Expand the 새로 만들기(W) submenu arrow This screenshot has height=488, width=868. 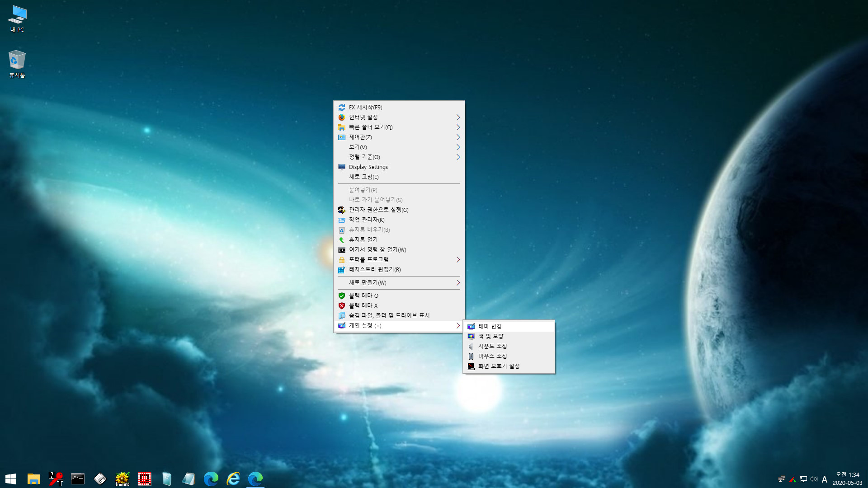click(458, 283)
